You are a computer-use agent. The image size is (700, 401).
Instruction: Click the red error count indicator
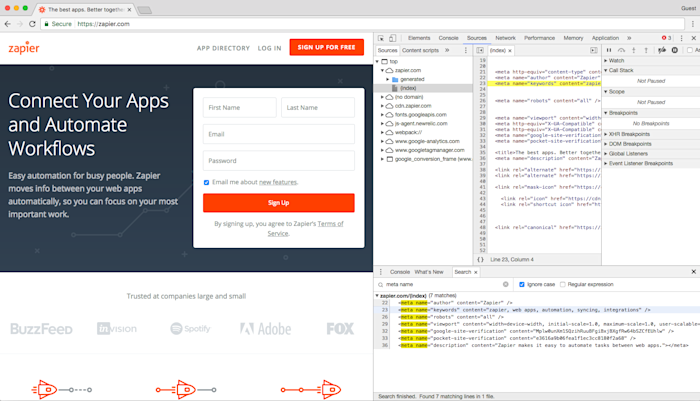pyautogui.click(x=667, y=38)
